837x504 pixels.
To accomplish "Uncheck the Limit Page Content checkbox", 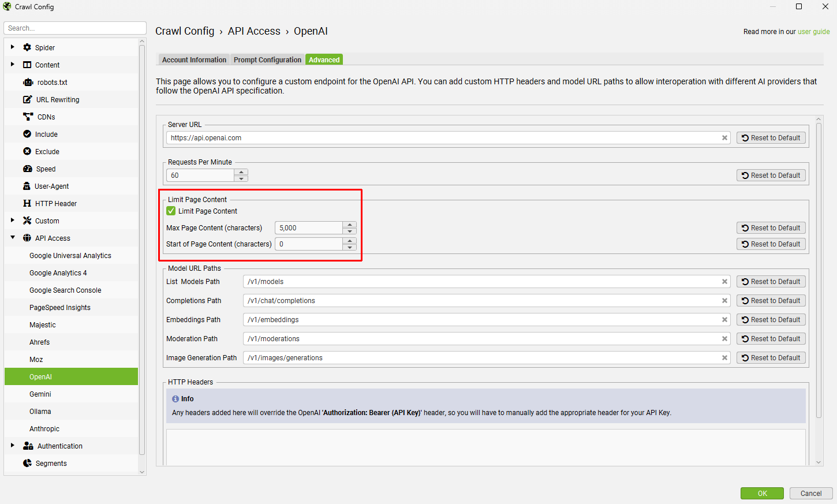I will tap(171, 211).
